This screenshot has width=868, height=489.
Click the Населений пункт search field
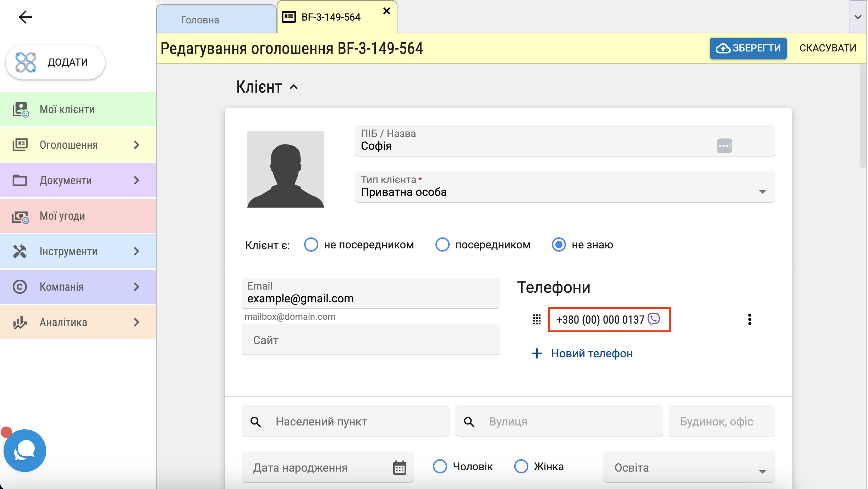(345, 421)
